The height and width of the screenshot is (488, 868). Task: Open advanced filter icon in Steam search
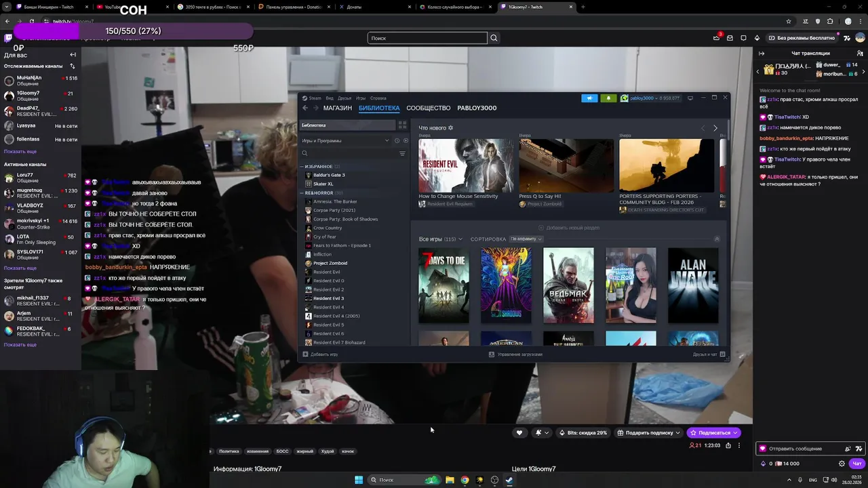pos(402,153)
